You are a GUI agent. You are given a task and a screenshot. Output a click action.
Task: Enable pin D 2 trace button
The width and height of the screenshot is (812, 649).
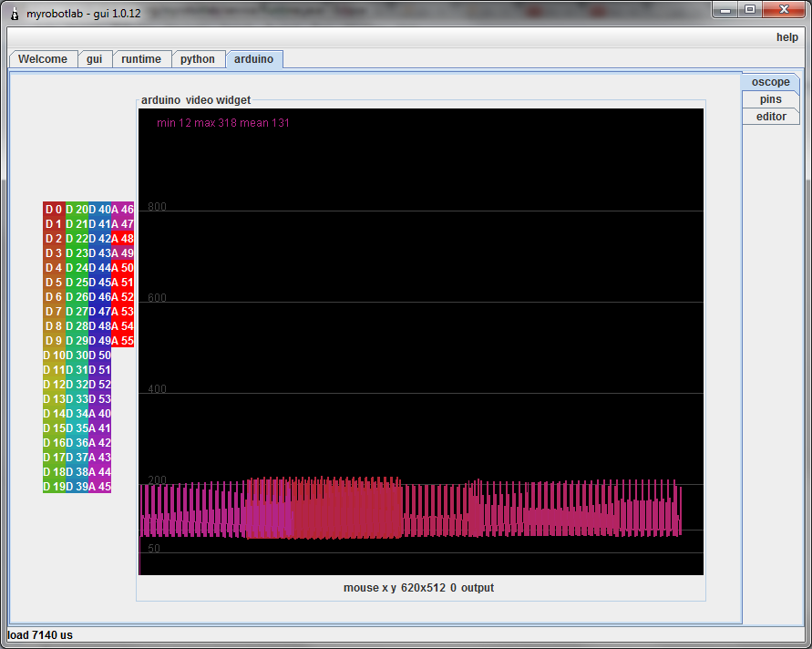54,238
